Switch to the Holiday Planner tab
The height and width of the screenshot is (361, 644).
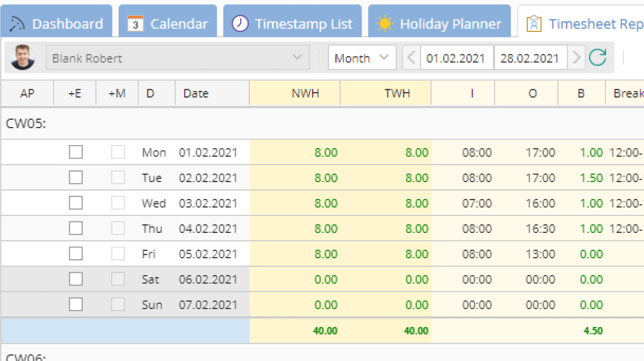coord(450,22)
